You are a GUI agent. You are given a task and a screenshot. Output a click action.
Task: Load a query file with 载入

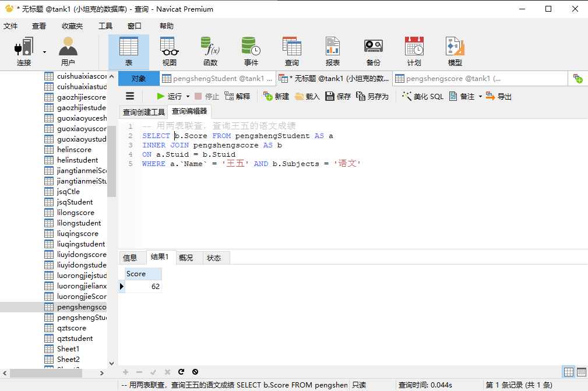(x=307, y=96)
